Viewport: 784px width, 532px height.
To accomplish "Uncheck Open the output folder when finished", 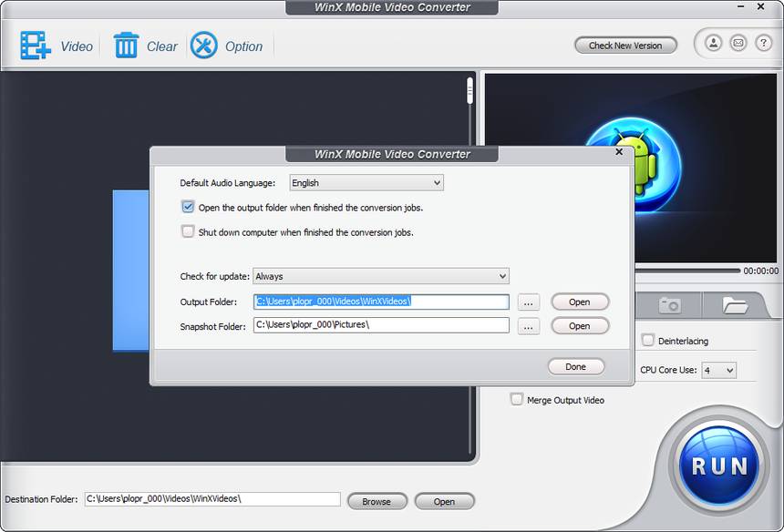I will (x=188, y=207).
